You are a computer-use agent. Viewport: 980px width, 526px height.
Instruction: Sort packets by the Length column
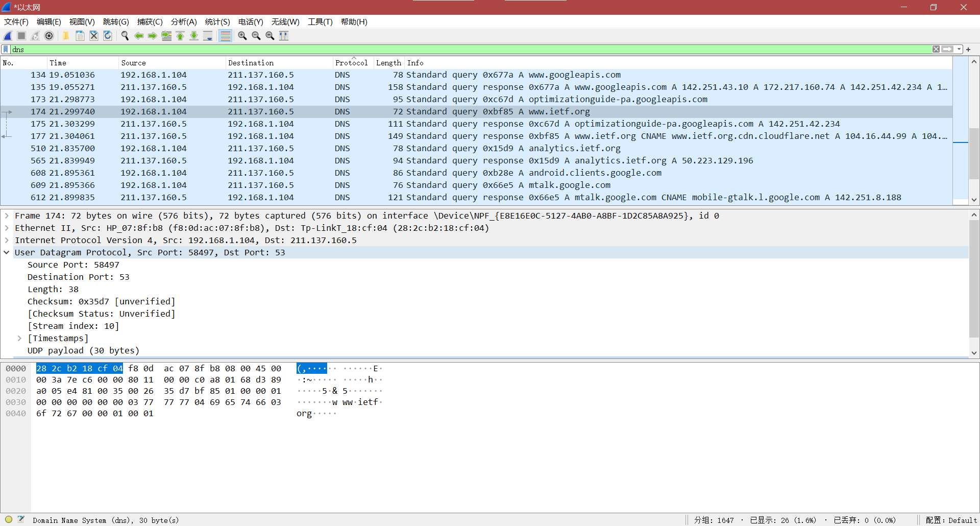(x=389, y=63)
